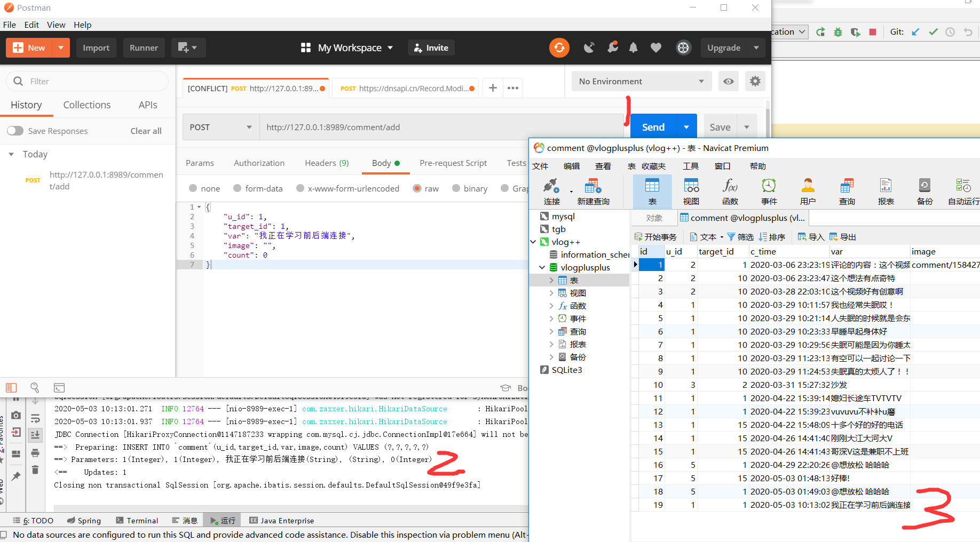This screenshot has width=980, height=542.
Task: Collapse the vlogplusplus database node
Action: tap(542, 267)
